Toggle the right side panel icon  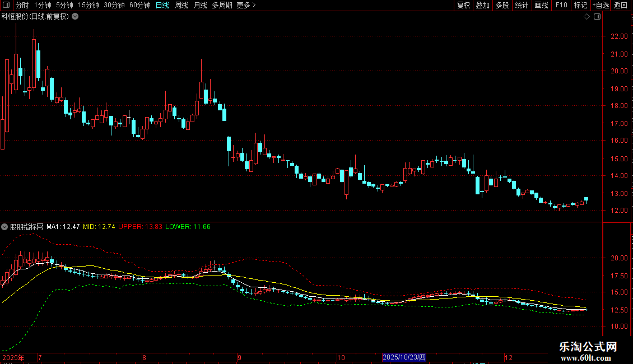coord(597,17)
